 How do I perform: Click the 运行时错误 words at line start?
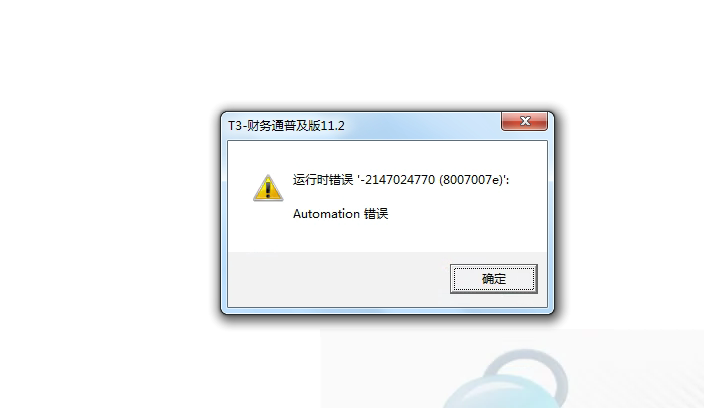pyautogui.click(x=323, y=180)
